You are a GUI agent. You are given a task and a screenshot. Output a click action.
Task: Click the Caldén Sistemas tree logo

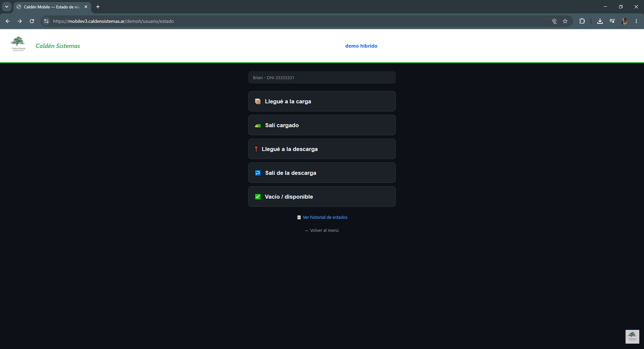click(x=18, y=44)
